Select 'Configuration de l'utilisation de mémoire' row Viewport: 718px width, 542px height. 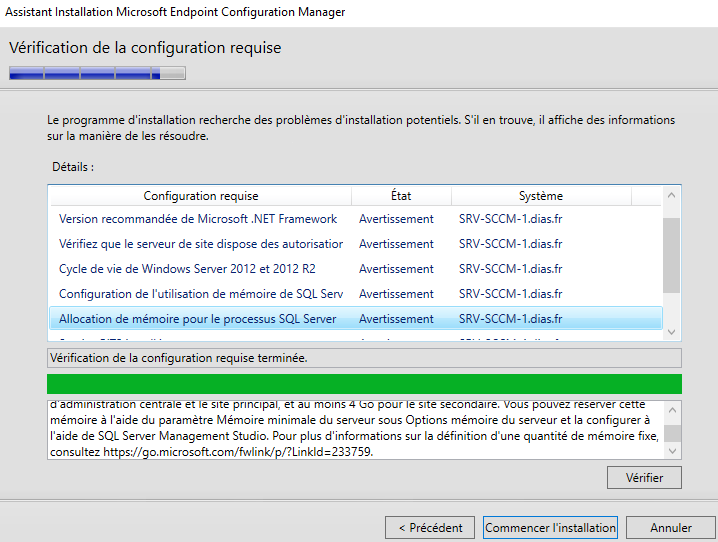click(x=201, y=294)
